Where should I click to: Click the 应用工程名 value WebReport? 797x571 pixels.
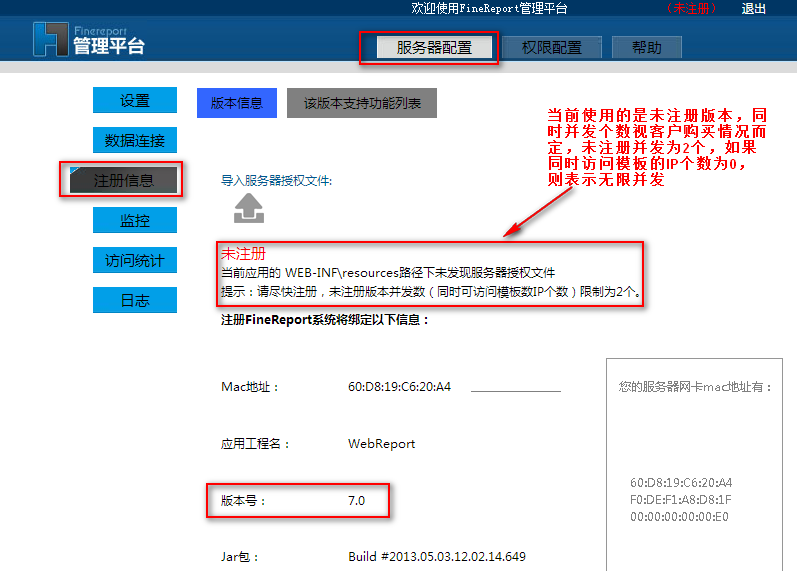point(381,444)
